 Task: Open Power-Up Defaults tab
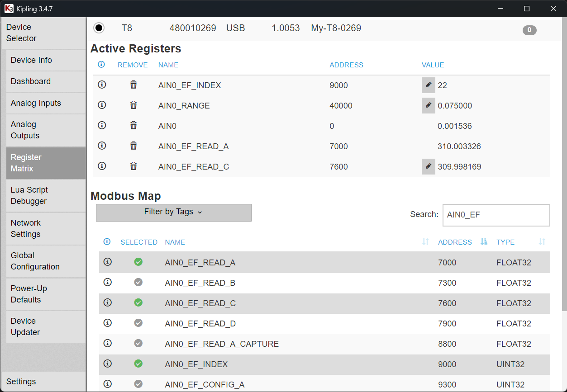point(46,294)
